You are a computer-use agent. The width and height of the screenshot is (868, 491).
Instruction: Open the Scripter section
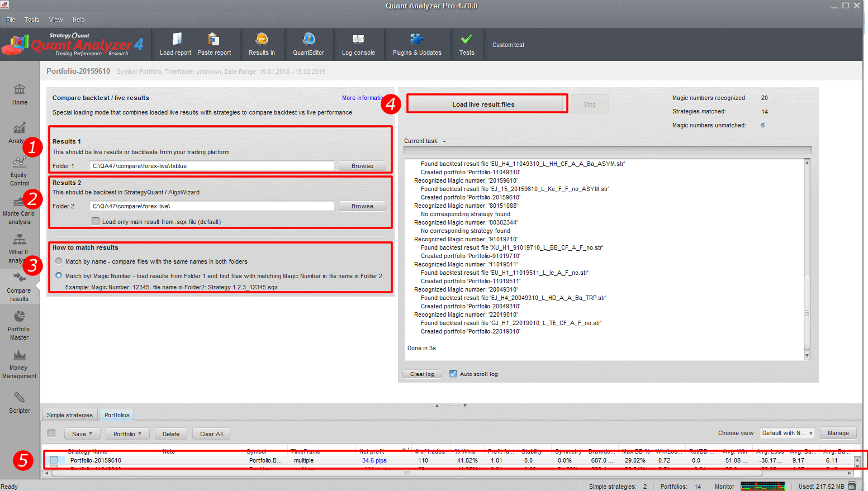20,403
